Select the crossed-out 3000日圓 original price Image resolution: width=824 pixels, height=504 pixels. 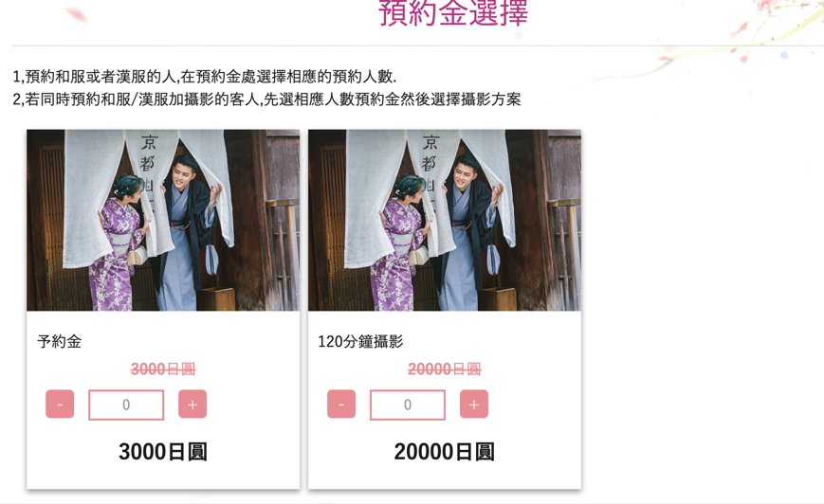pyautogui.click(x=163, y=369)
